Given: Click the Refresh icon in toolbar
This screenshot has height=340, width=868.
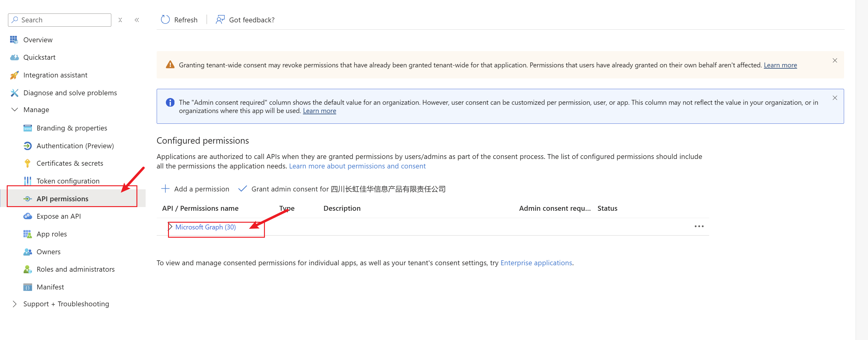Looking at the screenshot, I should click(165, 20).
